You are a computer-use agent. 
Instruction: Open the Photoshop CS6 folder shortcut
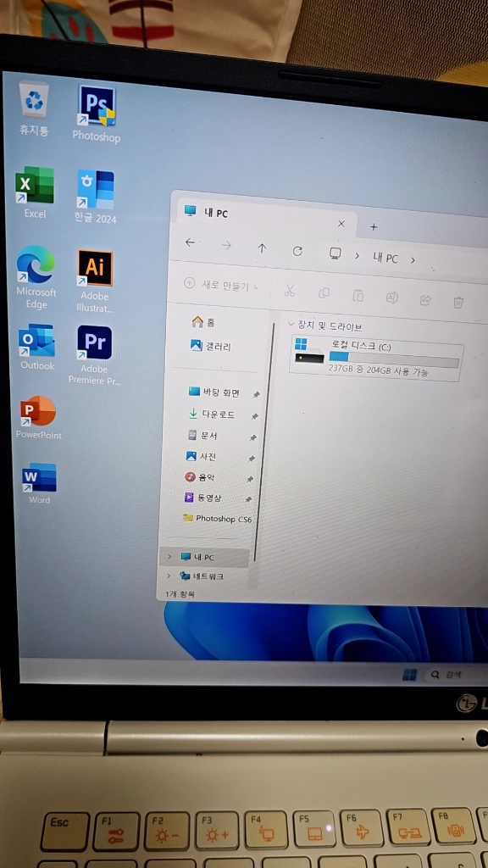coord(218,519)
